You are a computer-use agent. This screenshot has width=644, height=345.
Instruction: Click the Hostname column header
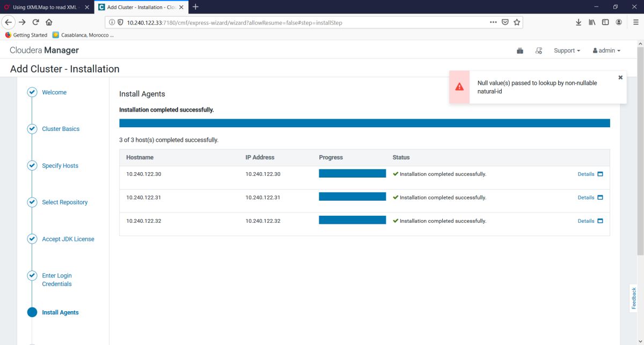140,157
